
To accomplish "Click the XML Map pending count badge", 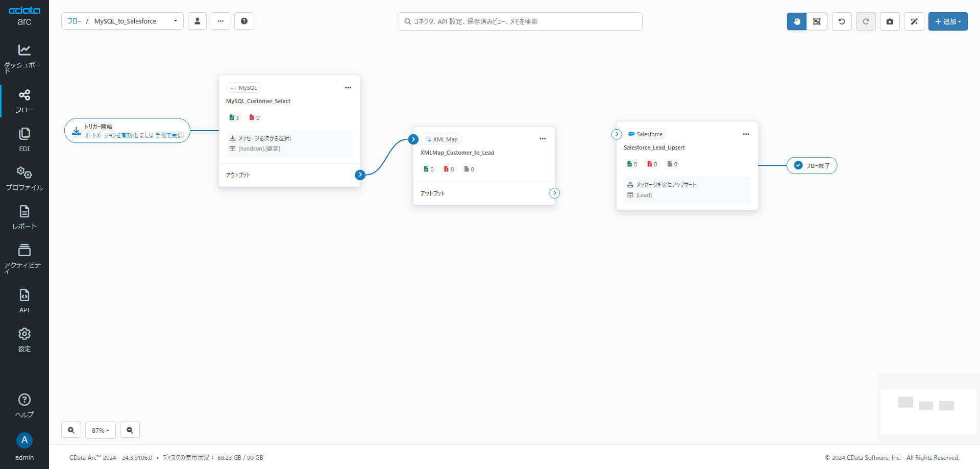I will point(469,169).
